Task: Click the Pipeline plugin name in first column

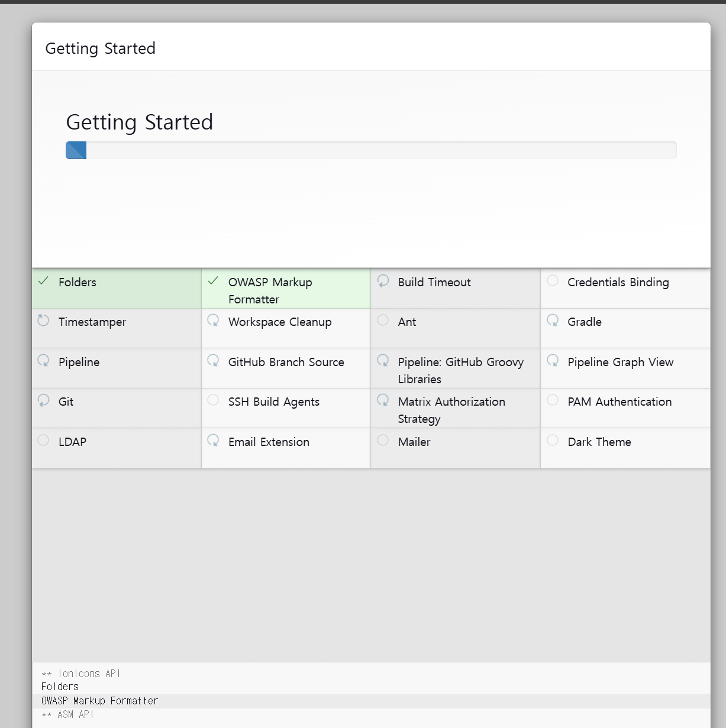Action: click(x=79, y=363)
